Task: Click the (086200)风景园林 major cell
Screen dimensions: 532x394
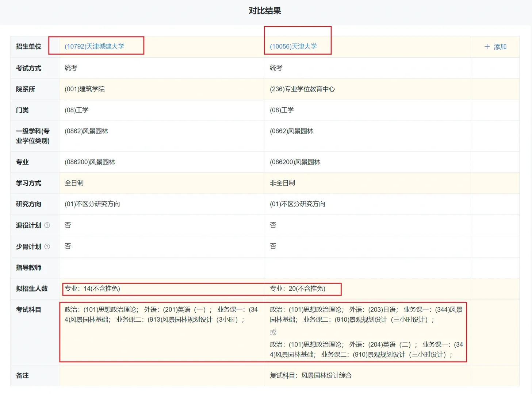Action: (x=89, y=162)
